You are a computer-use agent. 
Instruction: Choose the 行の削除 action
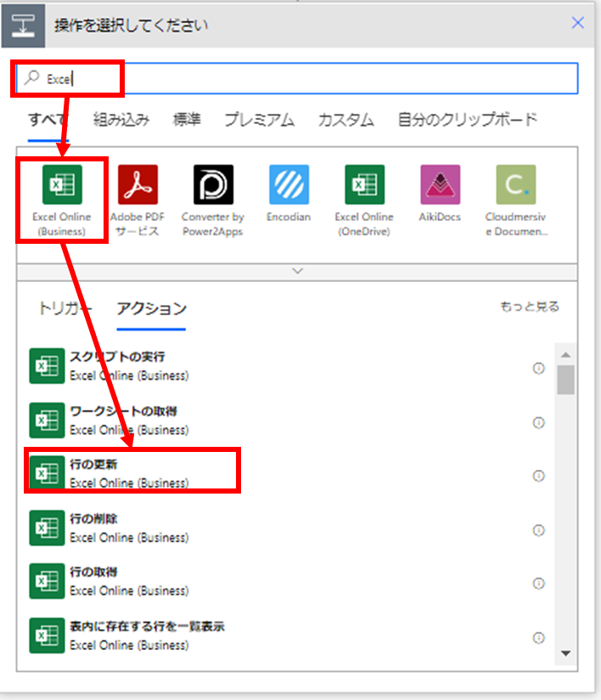coord(285,528)
